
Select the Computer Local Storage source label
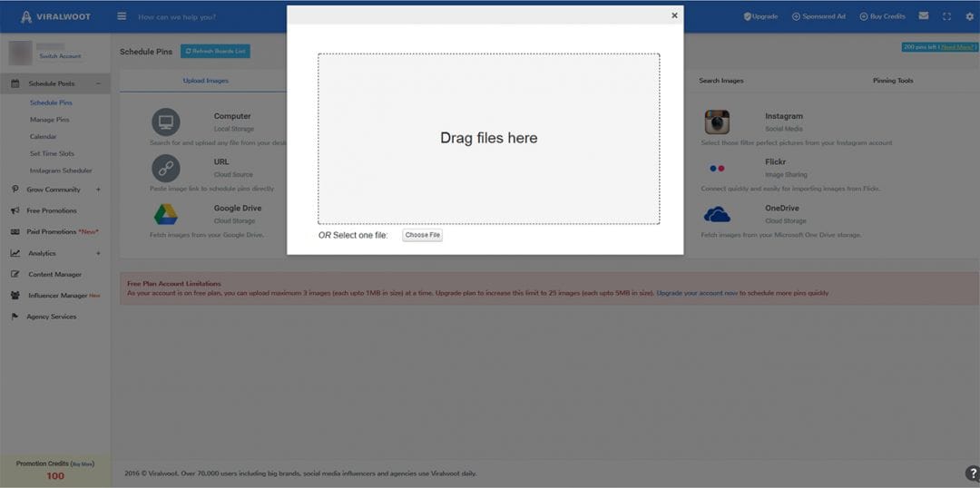(x=234, y=122)
